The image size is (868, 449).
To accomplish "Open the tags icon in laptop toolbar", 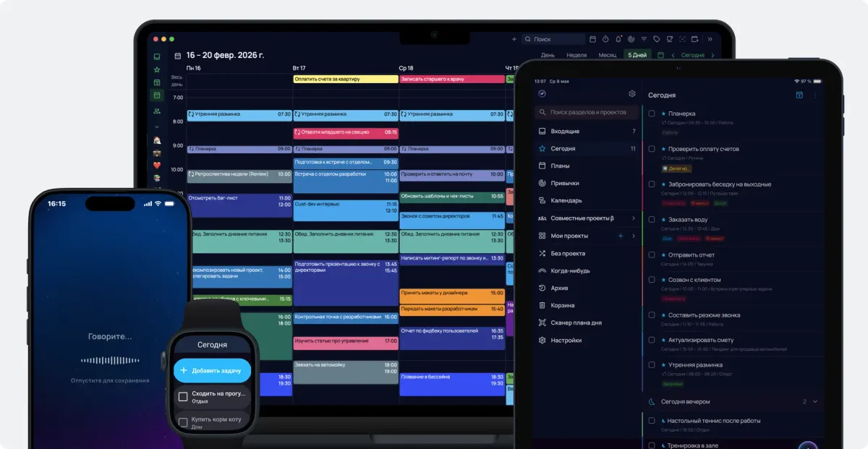I will [x=656, y=39].
